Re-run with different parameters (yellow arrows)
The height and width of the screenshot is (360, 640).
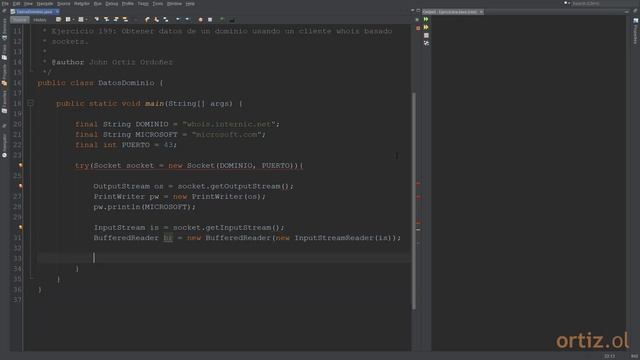pos(426,27)
